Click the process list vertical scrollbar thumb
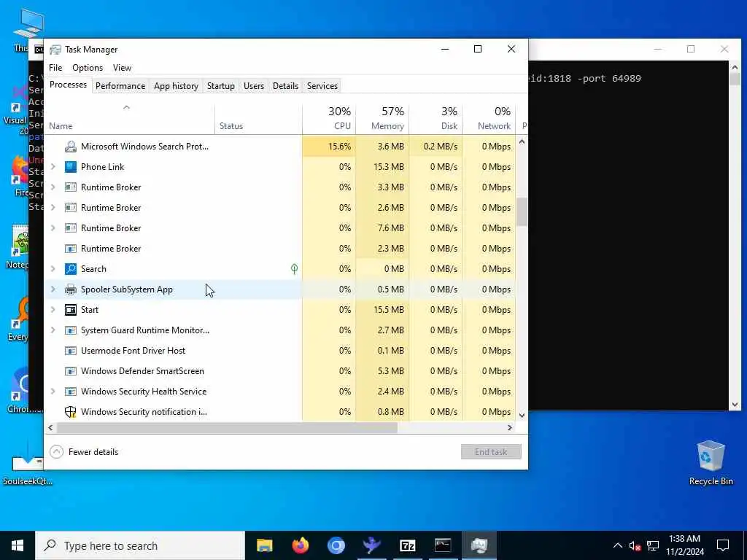The width and height of the screenshot is (747, 560). point(522,212)
